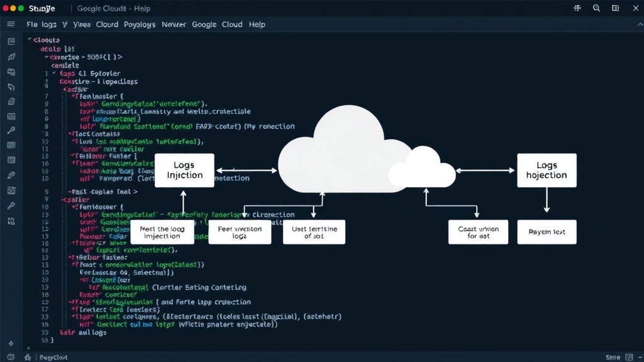Click the Uset terrtsine of aot box
The image size is (644, 362).
[314, 233]
